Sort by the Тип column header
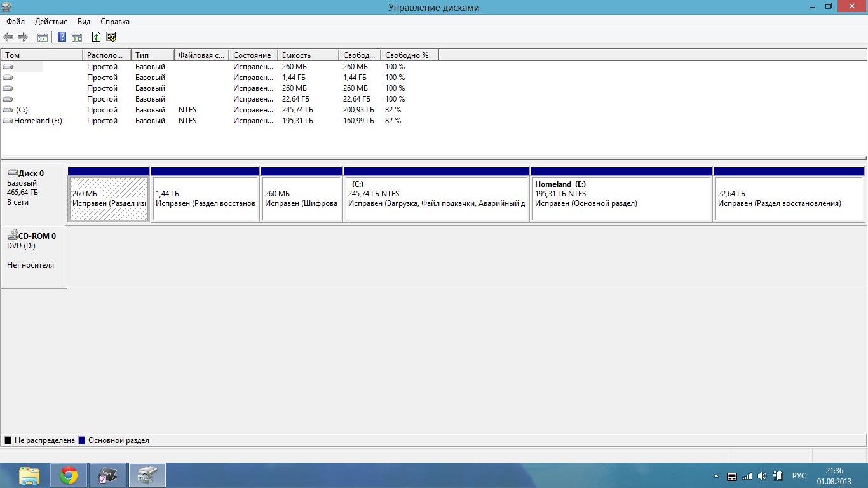868x488 pixels. pyautogui.click(x=153, y=55)
